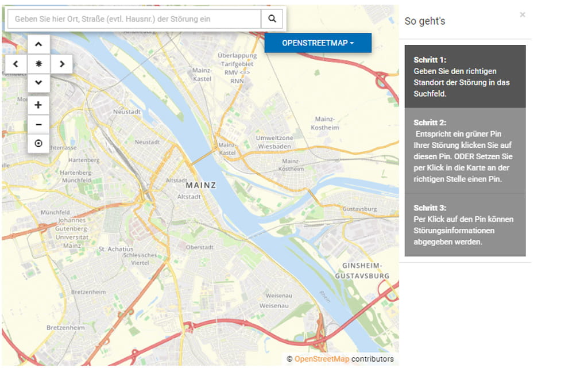Click the Bretzenheim area on the map
The width and height of the screenshot is (588, 368).
pyautogui.click(x=88, y=292)
